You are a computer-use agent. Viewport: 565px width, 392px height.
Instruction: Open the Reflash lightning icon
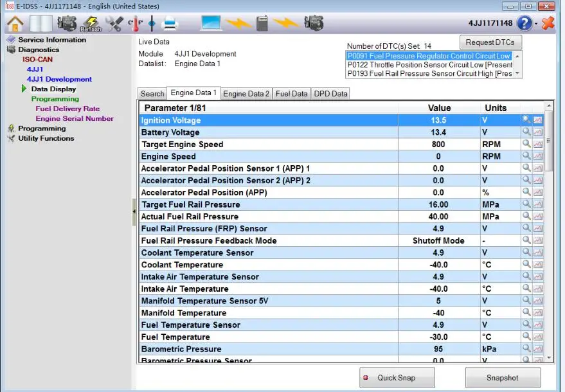(91, 24)
